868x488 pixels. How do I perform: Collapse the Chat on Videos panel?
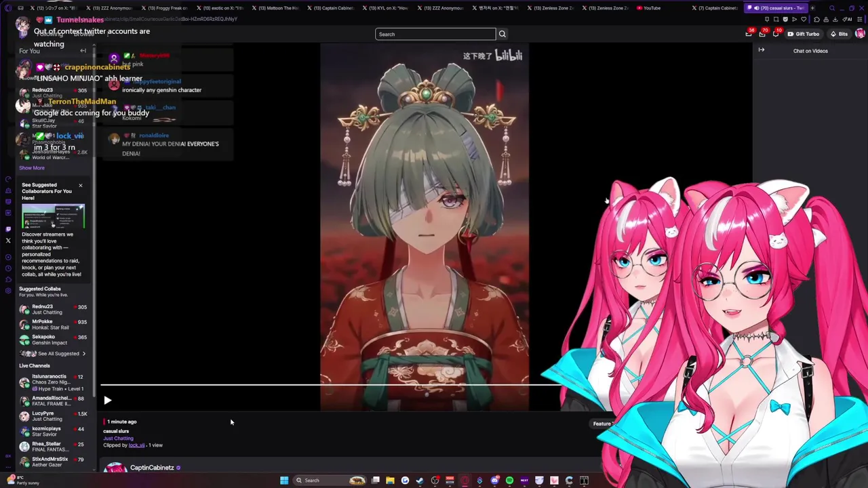(x=762, y=49)
